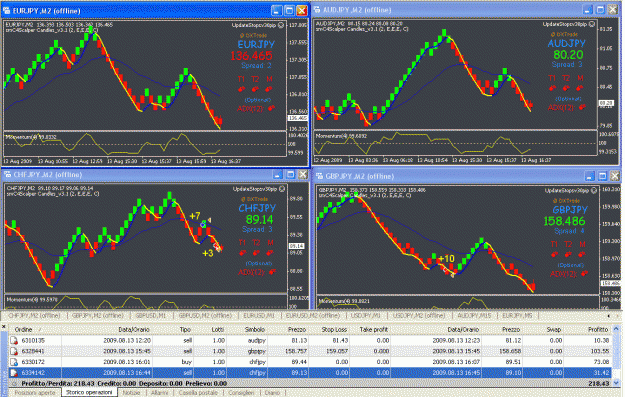Click the 73.08 profit cell

(x=601, y=362)
